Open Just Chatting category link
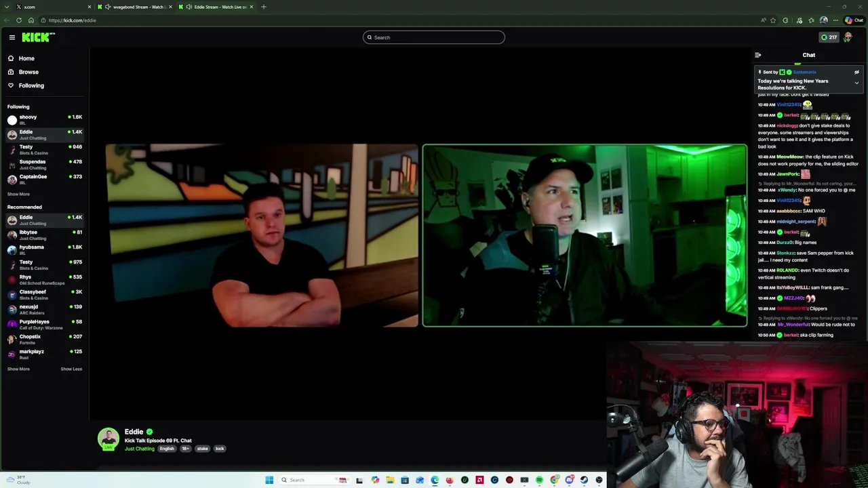 click(139, 449)
